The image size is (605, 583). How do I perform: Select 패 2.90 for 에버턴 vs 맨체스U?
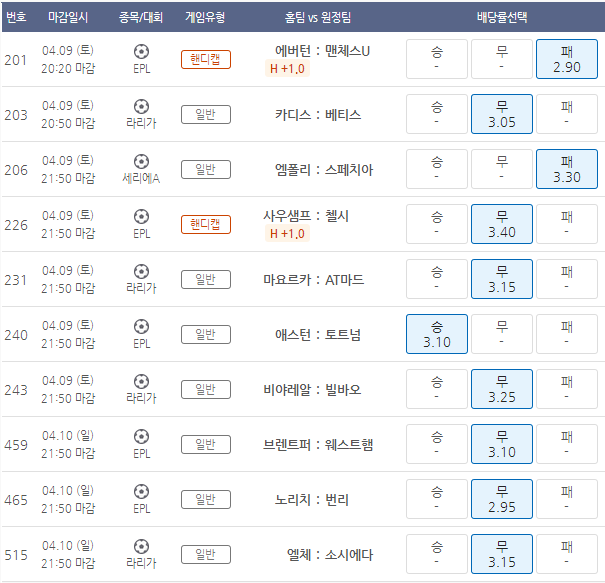pyautogui.click(x=566, y=59)
